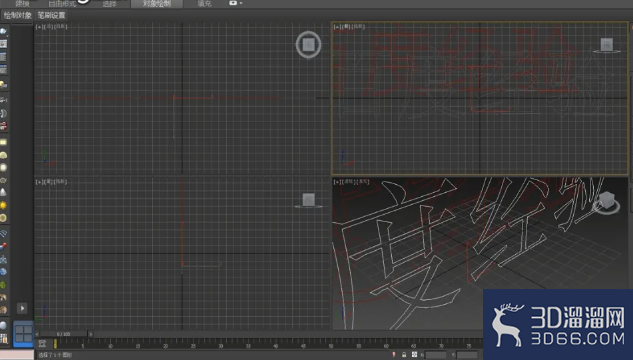
Task: Open the view name menu of top-right viewport
Action: coord(346,27)
